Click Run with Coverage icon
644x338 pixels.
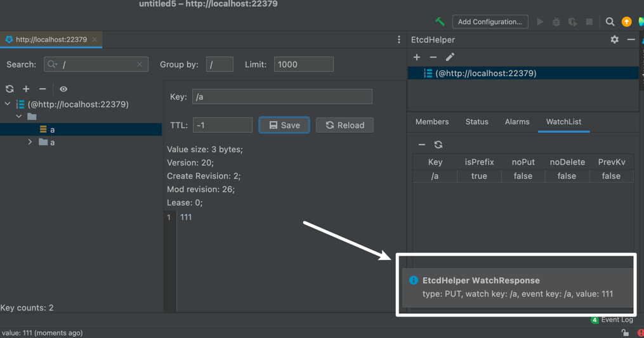pos(572,22)
